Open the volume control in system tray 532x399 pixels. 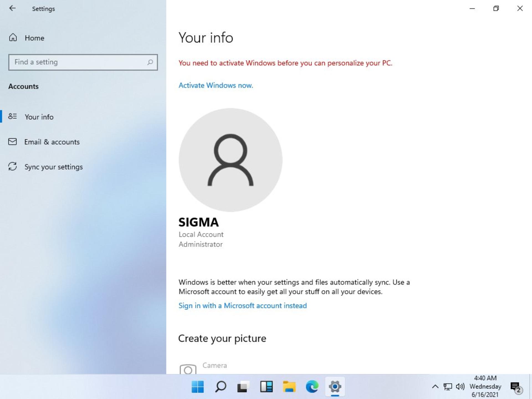click(x=460, y=387)
